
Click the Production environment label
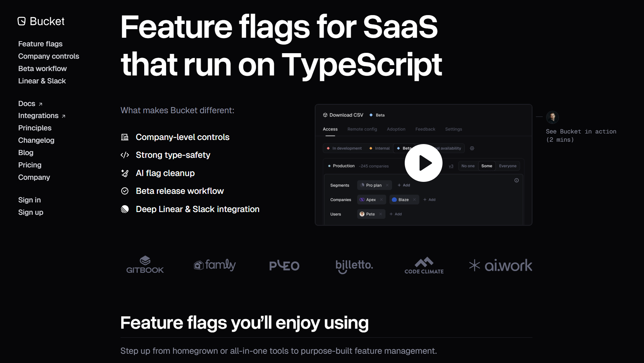344,166
